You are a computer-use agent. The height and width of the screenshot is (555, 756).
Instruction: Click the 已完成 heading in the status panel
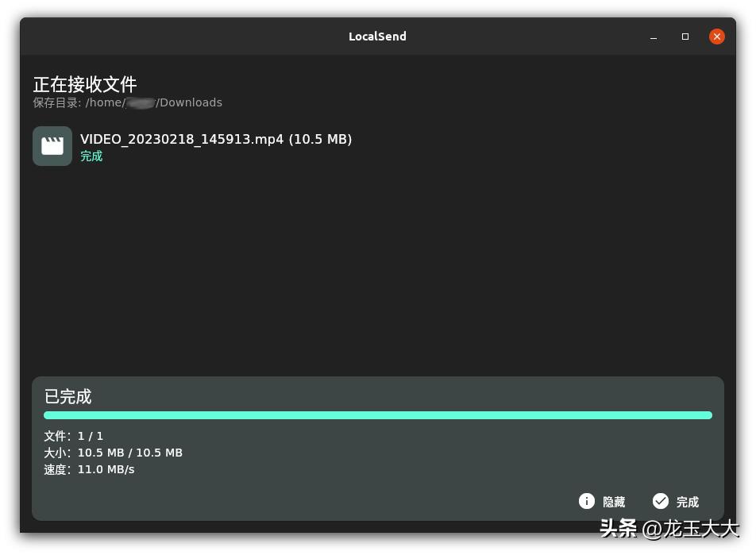tap(68, 397)
